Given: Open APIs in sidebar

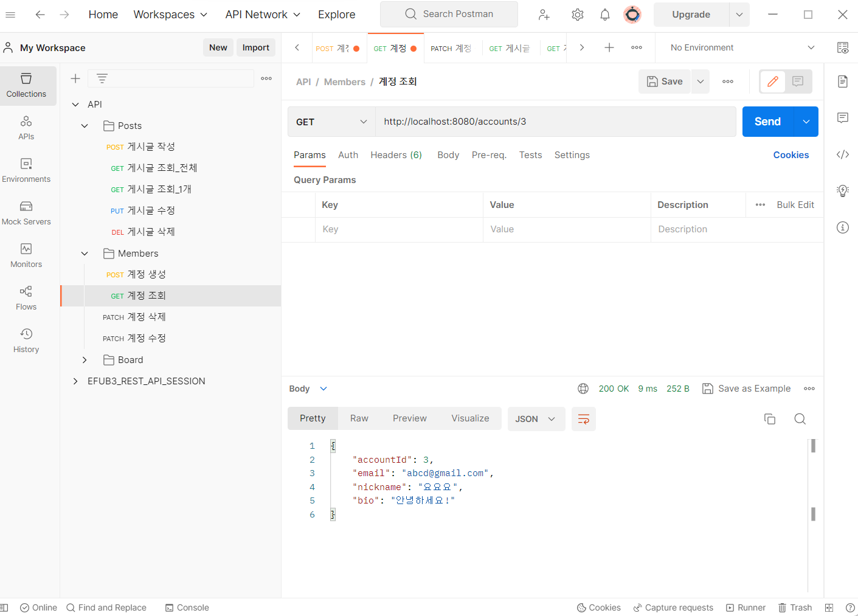Looking at the screenshot, I should tap(26, 128).
